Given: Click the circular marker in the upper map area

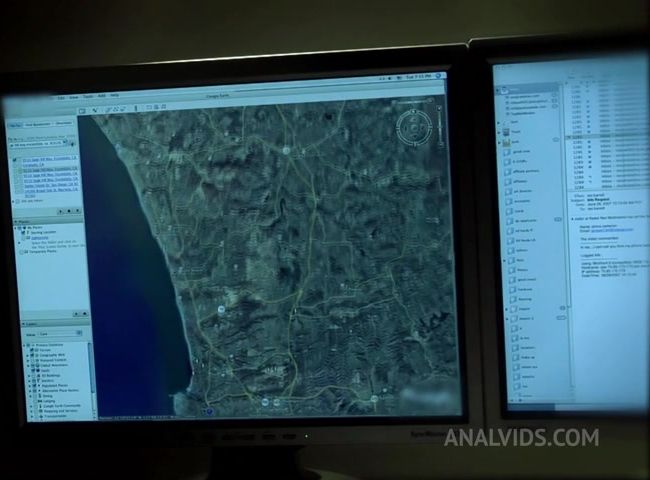Looking at the screenshot, I should (x=286, y=150).
